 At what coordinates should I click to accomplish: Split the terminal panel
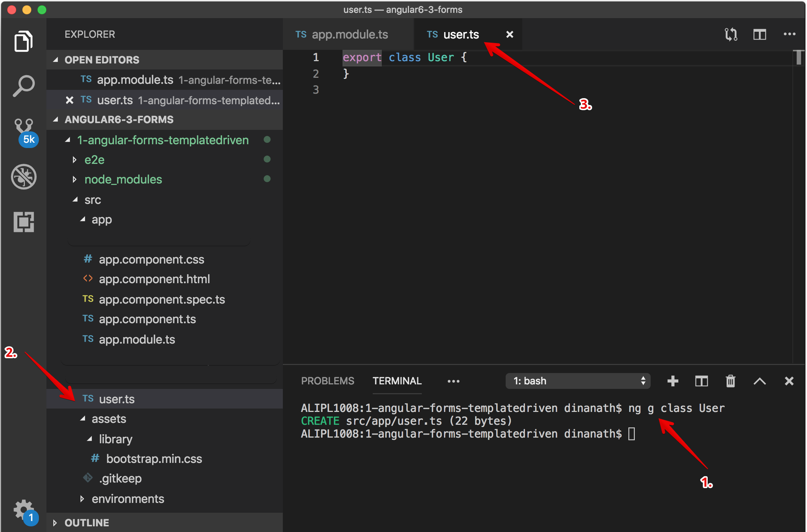(x=701, y=381)
